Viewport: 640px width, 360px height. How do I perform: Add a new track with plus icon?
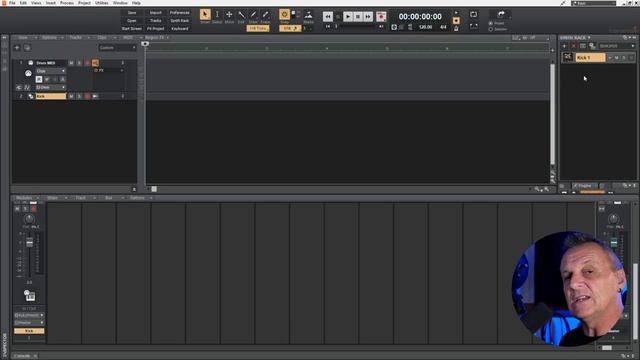tap(17, 48)
